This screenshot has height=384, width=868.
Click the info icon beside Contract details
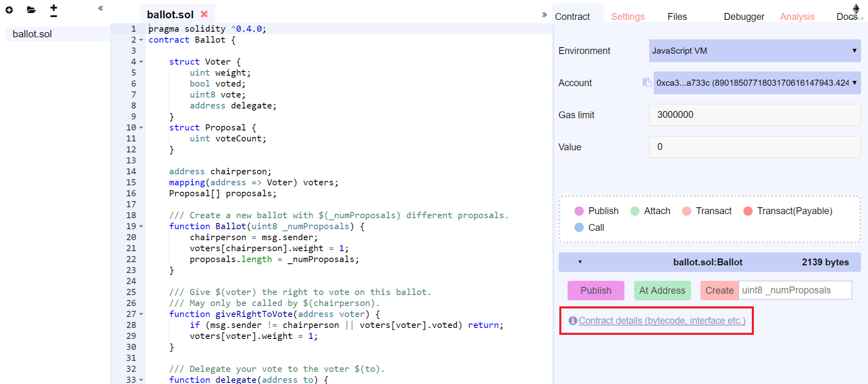click(573, 321)
